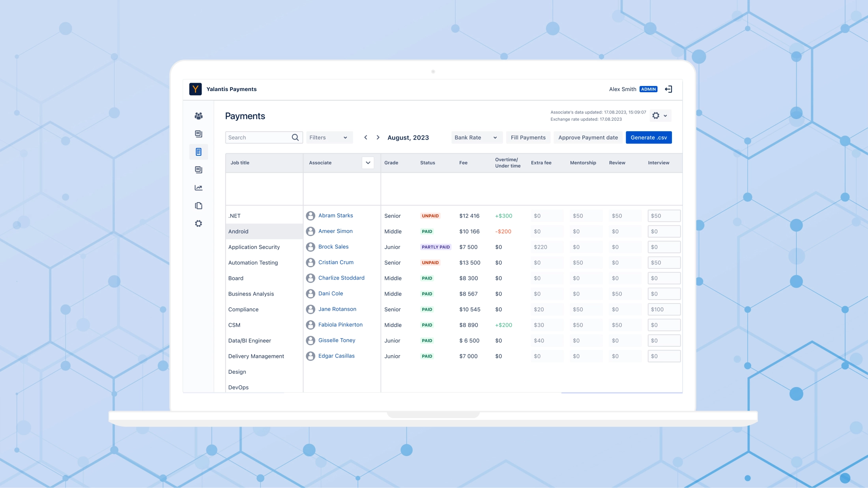Open the Associates panel in the sidebar
Viewport: 868px width, 488px height.
[198, 116]
